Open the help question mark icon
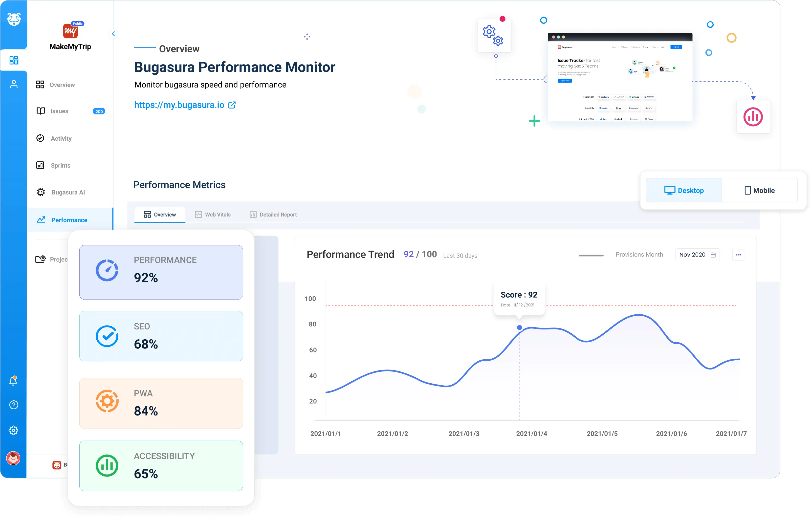The image size is (812, 521). coord(14,405)
